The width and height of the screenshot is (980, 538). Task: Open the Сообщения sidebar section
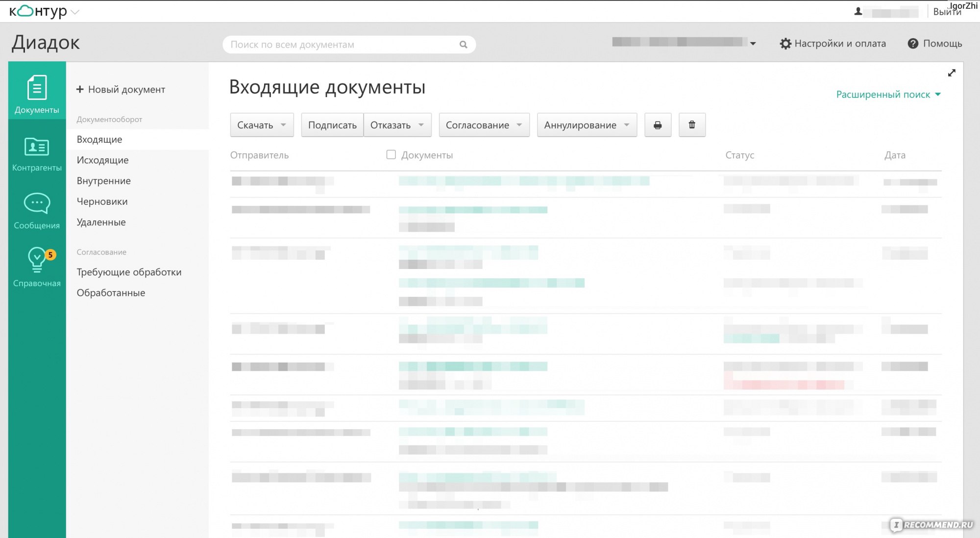tap(37, 211)
